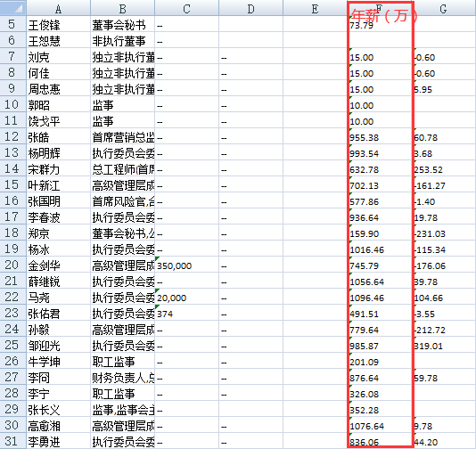The height and width of the screenshot is (449, 476).
Task: Select column E header
Action: pos(316,8)
